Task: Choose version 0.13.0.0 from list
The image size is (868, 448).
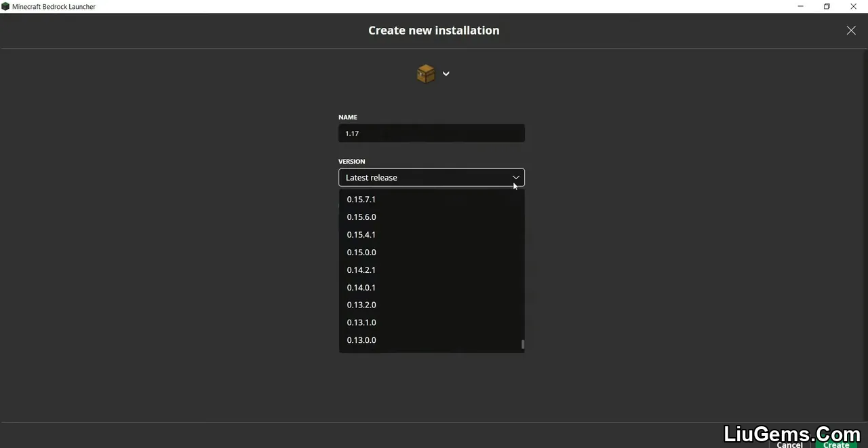Action: (x=431, y=340)
